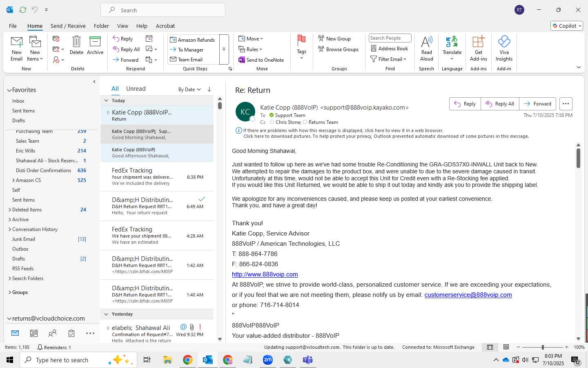Click Forward button in reading pane

point(537,104)
